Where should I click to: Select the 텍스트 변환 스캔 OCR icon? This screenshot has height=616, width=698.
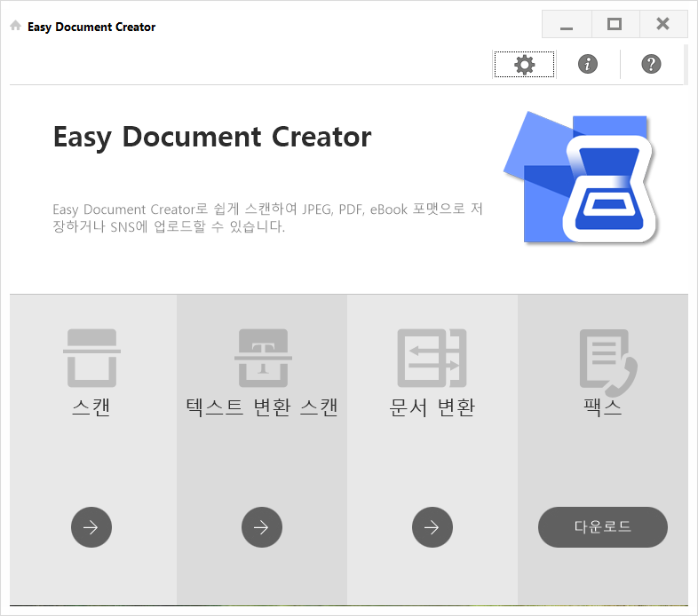[x=263, y=358]
